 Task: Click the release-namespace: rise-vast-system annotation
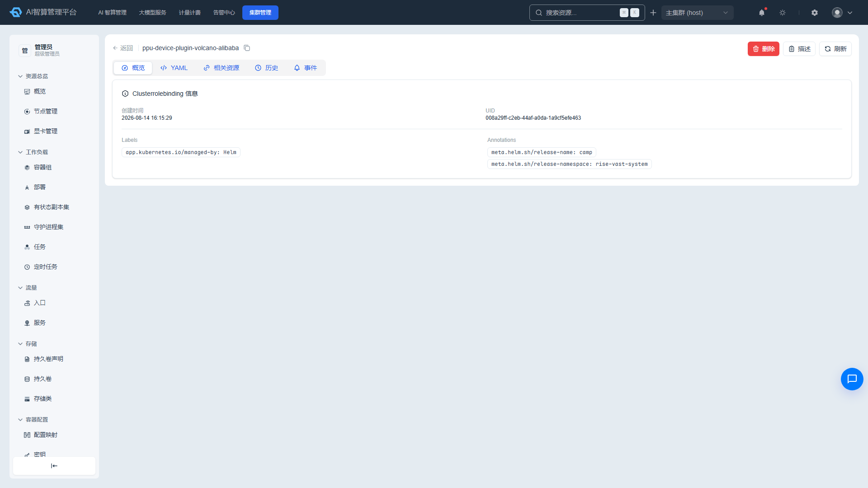tap(570, 164)
